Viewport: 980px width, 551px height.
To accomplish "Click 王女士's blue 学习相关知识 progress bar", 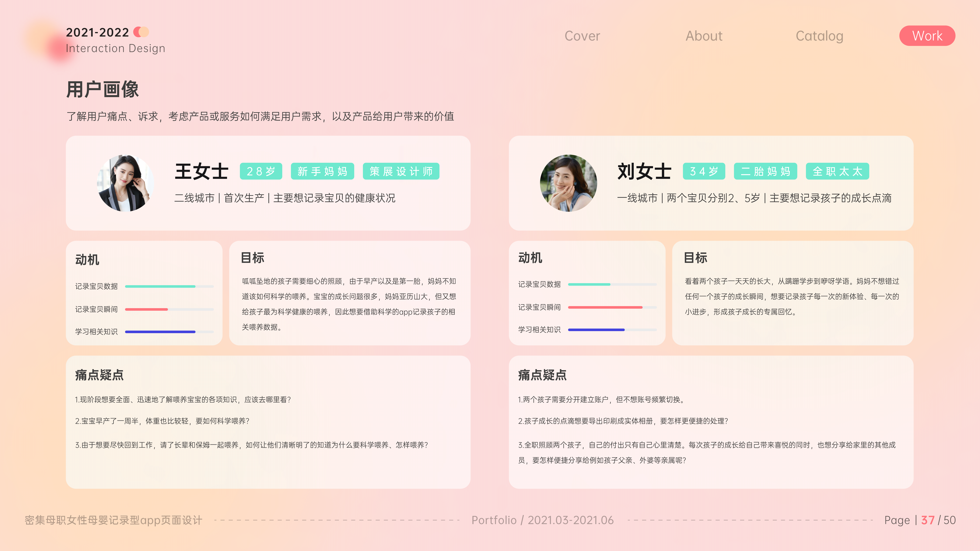I will point(169,332).
